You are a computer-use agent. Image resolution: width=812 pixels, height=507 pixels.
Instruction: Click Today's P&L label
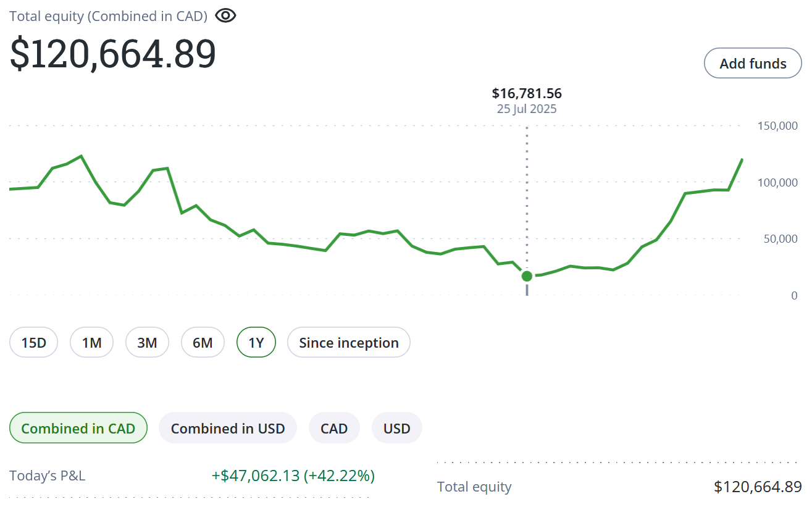tap(48, 476)
